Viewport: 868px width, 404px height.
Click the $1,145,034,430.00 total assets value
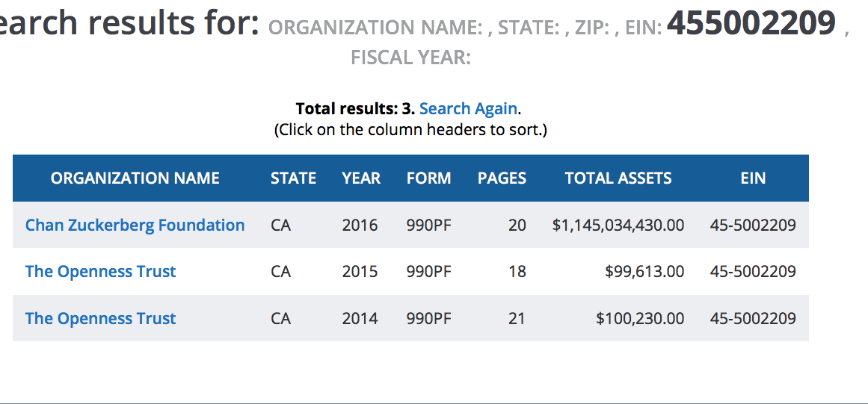point(618,225)
